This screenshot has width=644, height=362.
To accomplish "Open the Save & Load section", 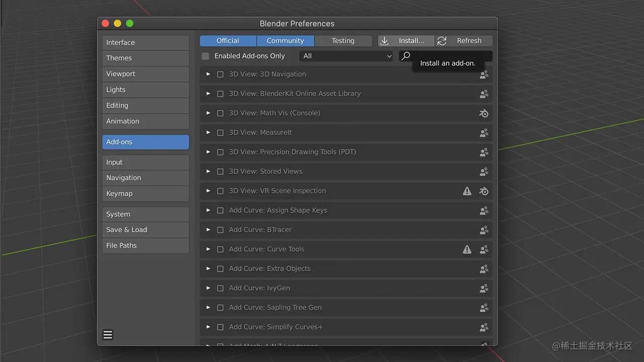I will click(145, 230).
